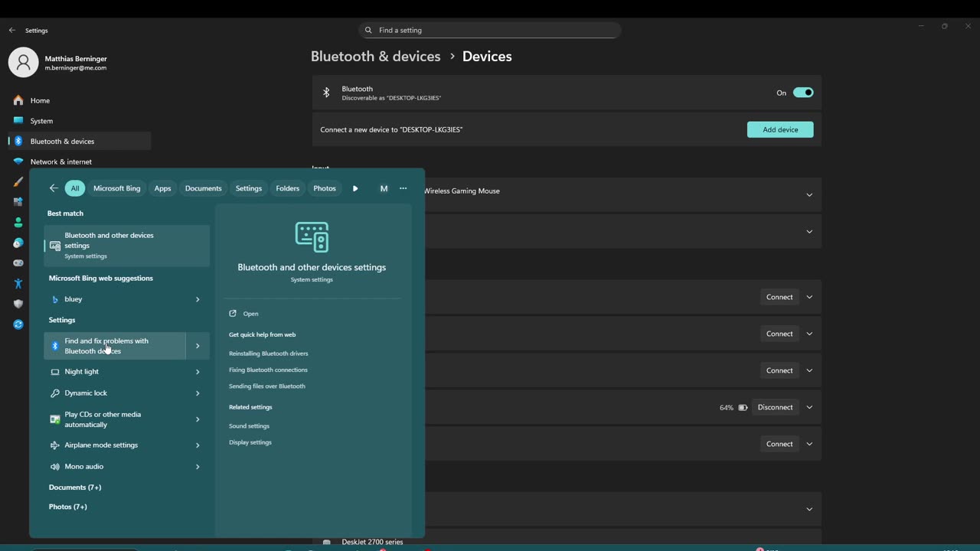The image size is (980, 551).
Task: Click the Find a setting search box
Action: pyautogui.click(x=490, y=31)
